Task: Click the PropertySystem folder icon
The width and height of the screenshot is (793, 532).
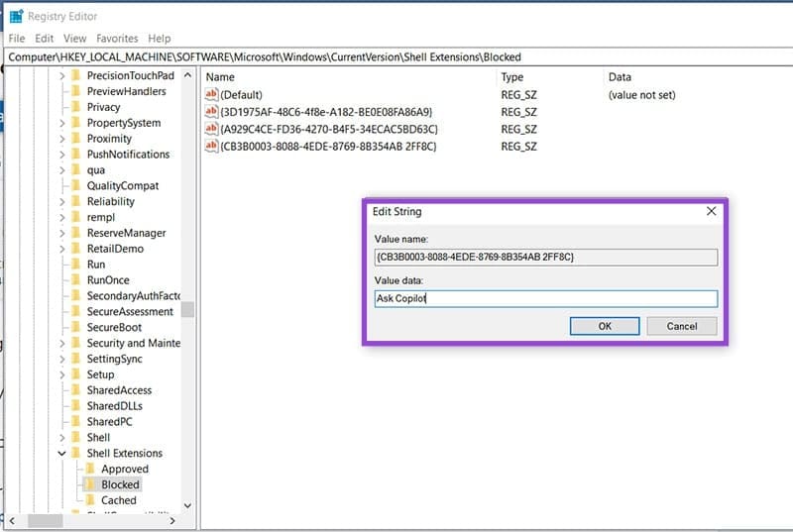Action: pyautogui.click(x=76, y=123)
